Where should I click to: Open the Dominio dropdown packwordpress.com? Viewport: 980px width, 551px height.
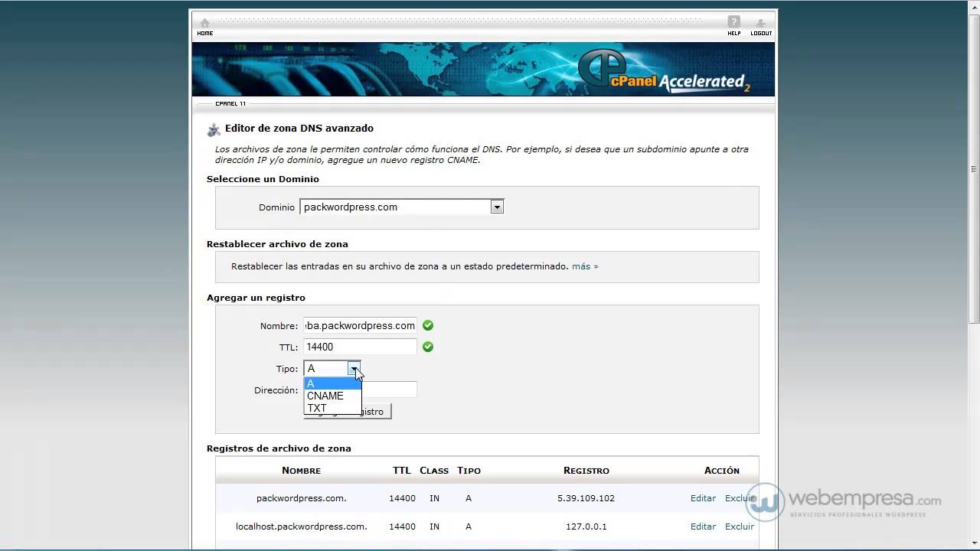click(x=401, y=207)
